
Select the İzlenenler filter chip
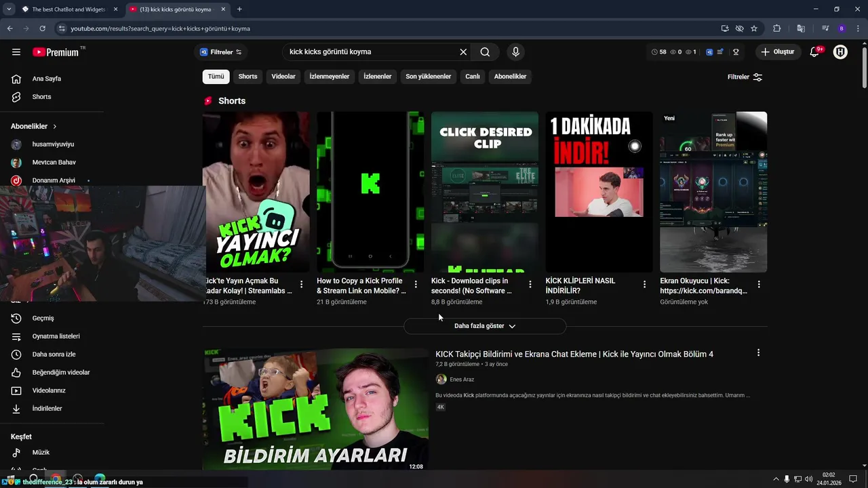(378, 77)
